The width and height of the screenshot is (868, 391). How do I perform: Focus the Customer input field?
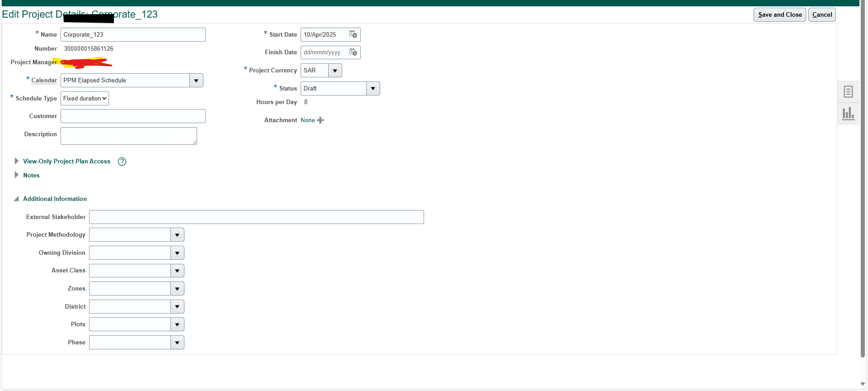tap(133, 116)
